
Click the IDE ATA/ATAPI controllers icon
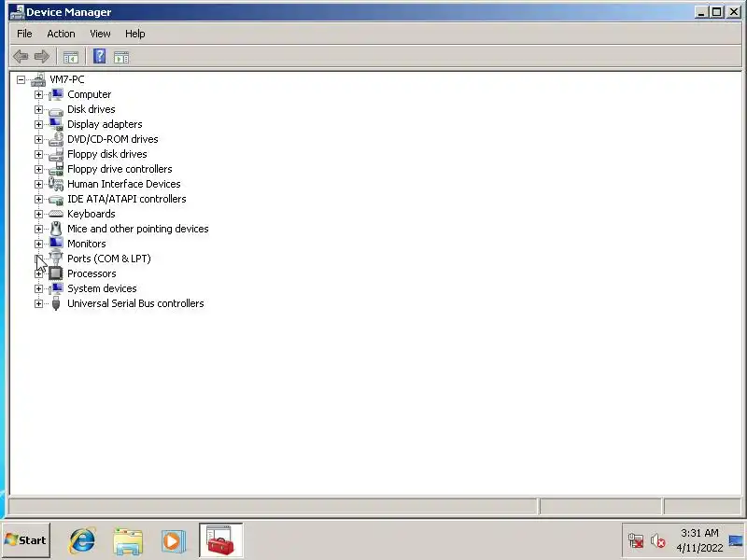[56, 200]
